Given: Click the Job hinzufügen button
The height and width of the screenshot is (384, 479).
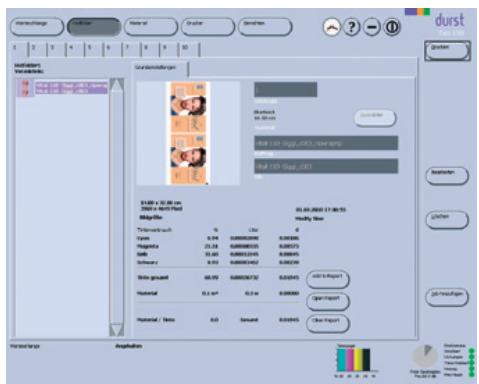Looking at the screenshot, I should click(447, 297).
